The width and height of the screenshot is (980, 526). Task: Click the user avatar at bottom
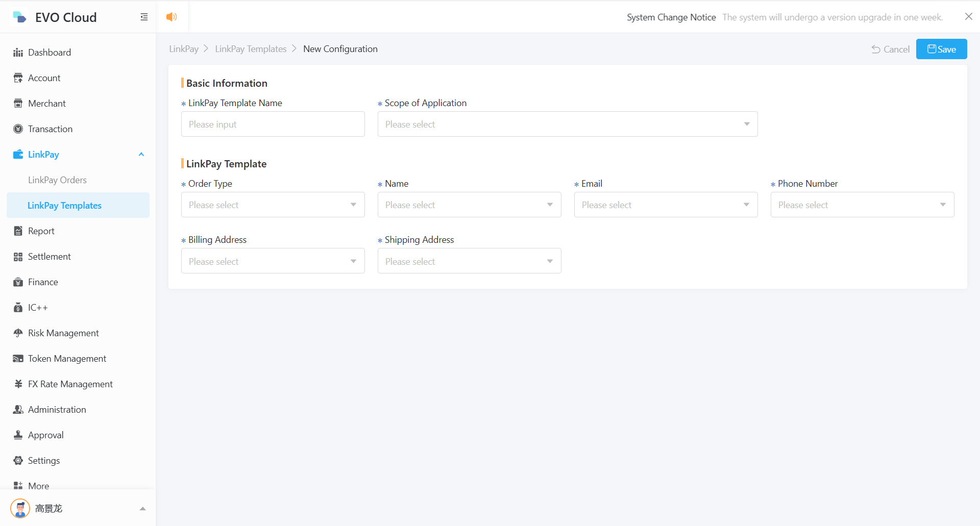click(x=20, y=508)
